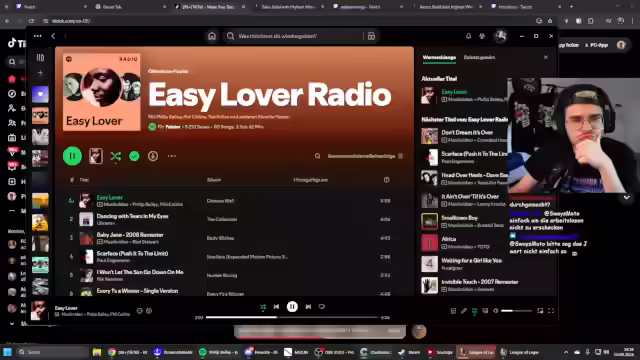640x360 pixels.
Task: Go back in Spotify navigation
Action: click(53, 36)
